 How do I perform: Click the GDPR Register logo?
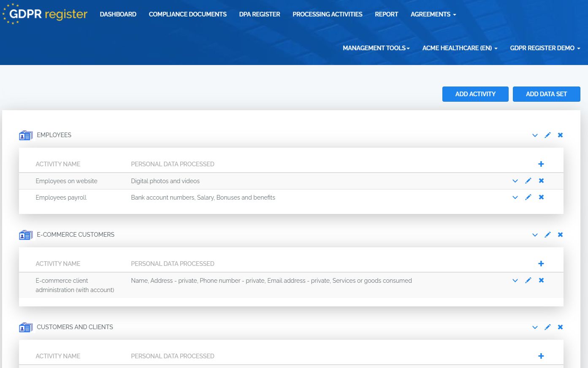pyautogui.click(x=45, y=14)
